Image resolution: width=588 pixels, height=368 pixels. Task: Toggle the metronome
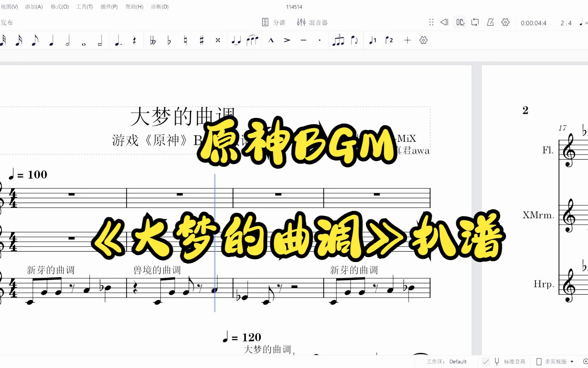coord(490,22)
